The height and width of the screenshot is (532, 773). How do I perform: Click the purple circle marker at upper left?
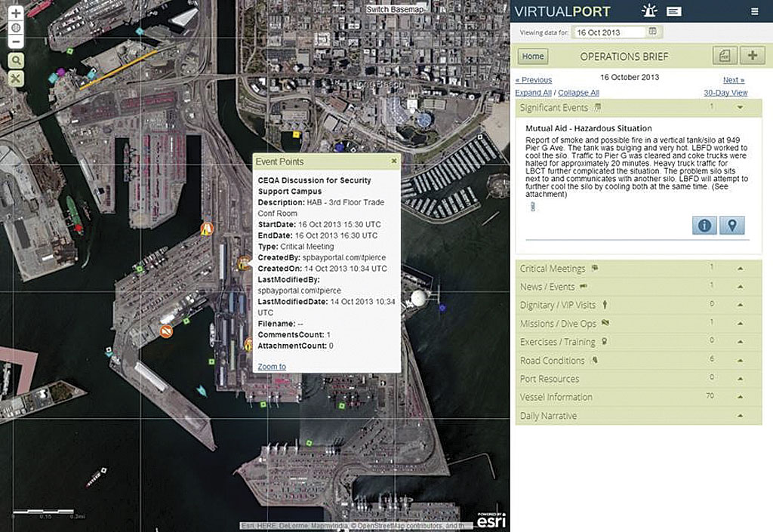pos(60,72)
